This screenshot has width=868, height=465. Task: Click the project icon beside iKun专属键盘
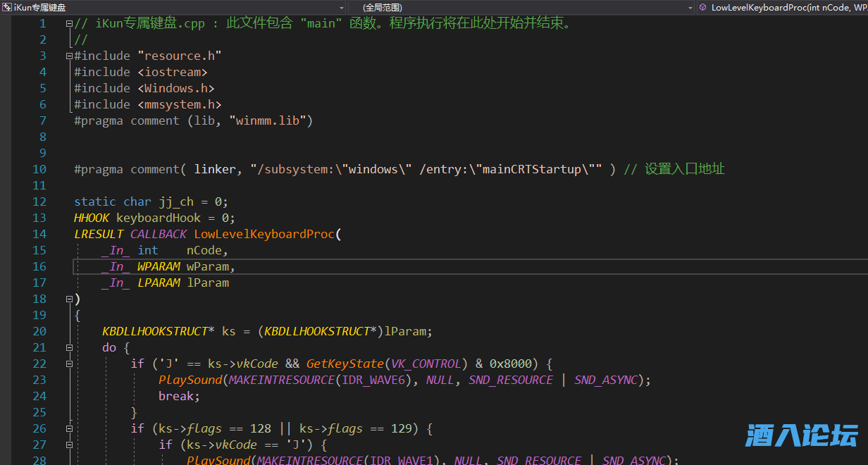(x=7, y=7)
